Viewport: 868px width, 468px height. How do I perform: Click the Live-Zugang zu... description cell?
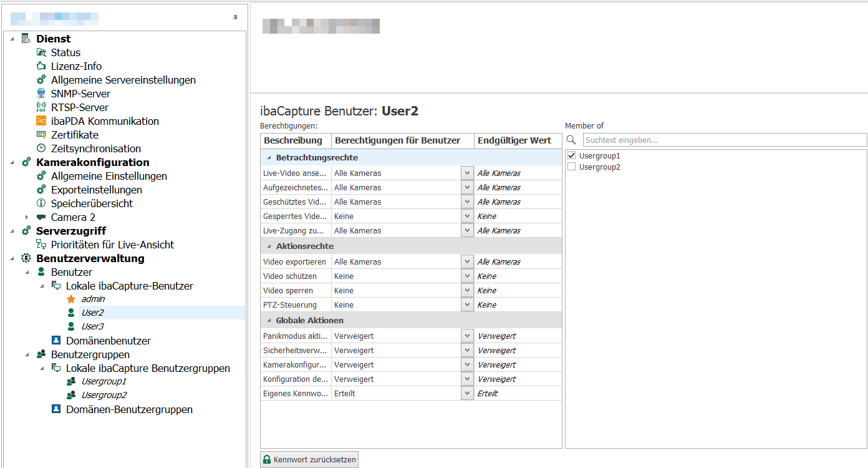point(296,230)
